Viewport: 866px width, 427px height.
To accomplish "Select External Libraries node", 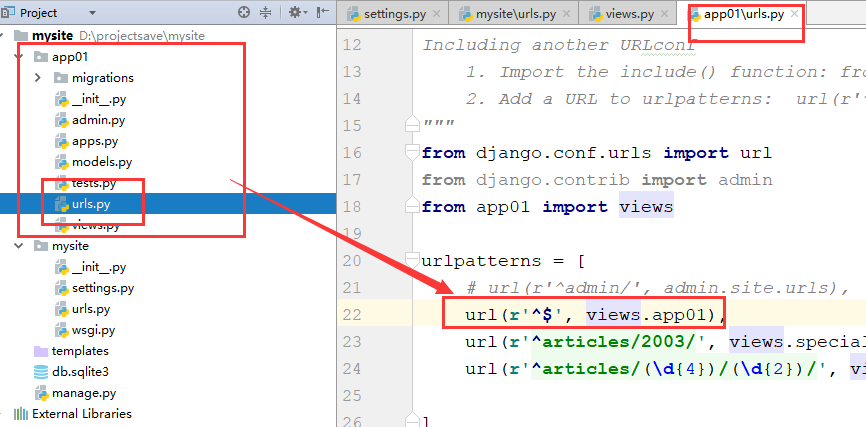I will (x=82, y=414).
